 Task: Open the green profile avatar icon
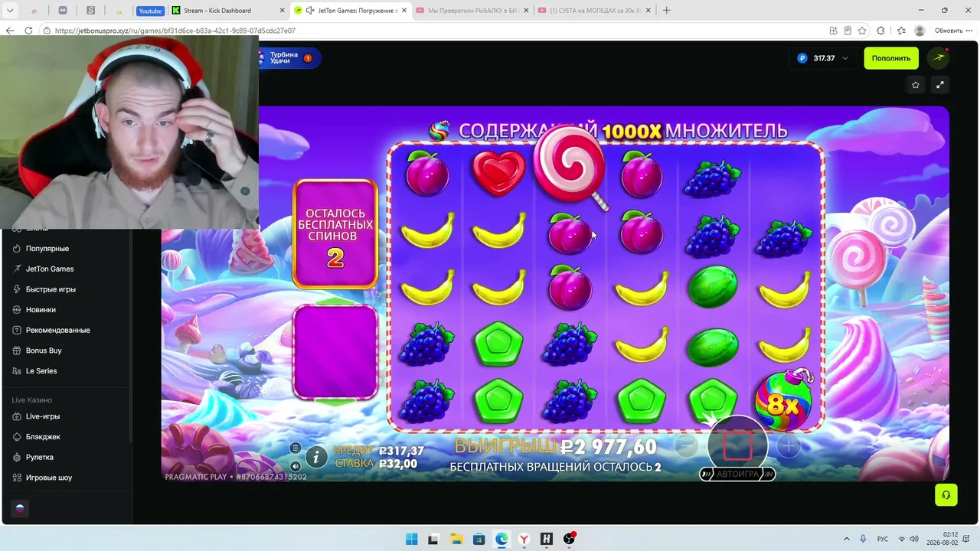[939, 58]
